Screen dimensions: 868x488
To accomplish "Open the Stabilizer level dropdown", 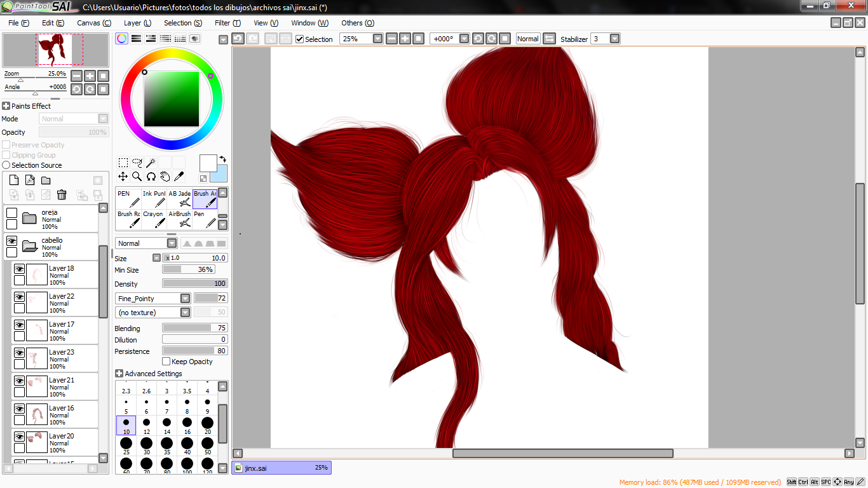I will pos(614,39).
